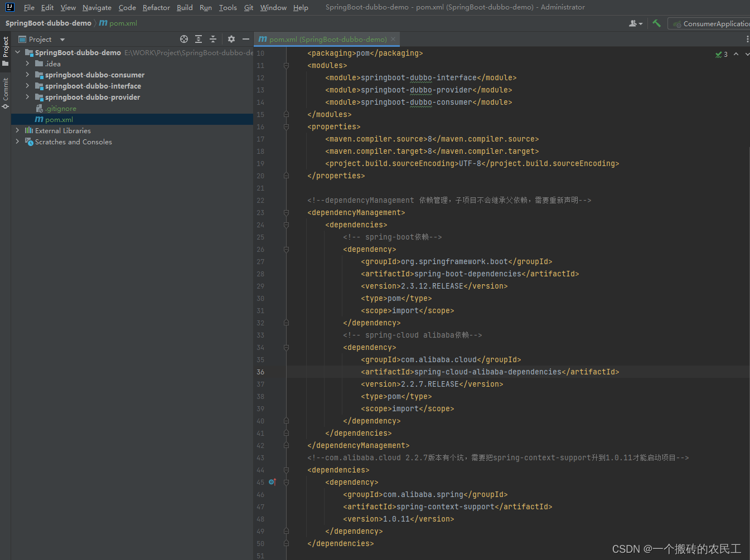Select springboot-dubbo-consumer in project tree
750x560 pixels.
(95, 75)
